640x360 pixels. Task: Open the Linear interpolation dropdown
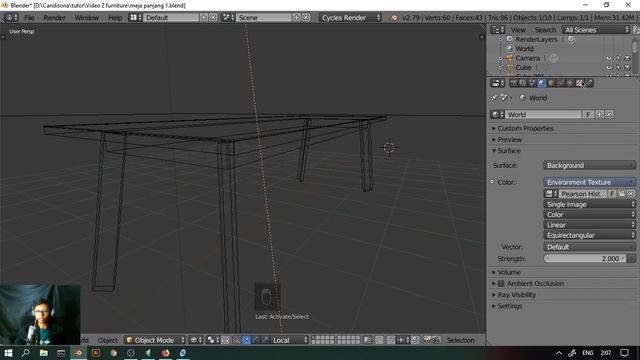pyautogui.click(x=589, y=225)
